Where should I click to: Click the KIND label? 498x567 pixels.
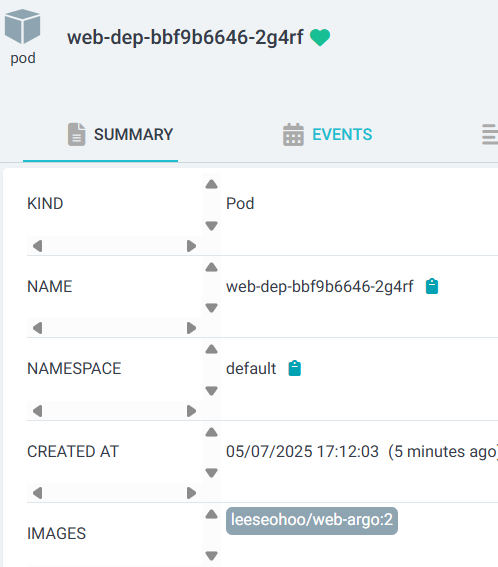coord(45,204)
